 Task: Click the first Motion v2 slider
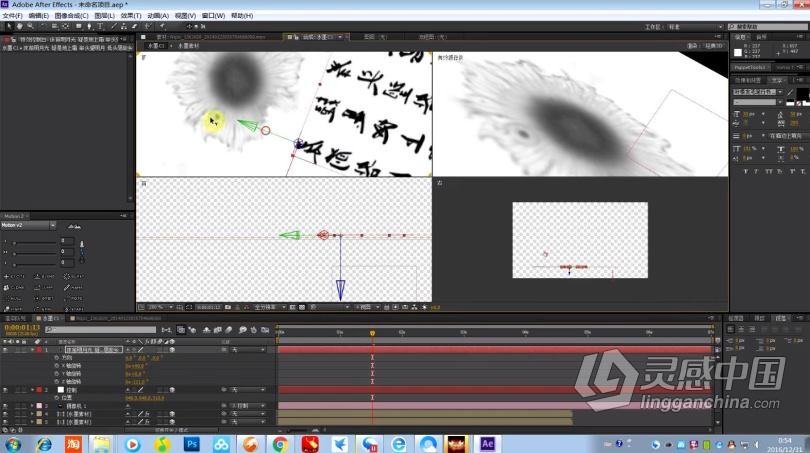pyautogui.click(x=35, y=241)
